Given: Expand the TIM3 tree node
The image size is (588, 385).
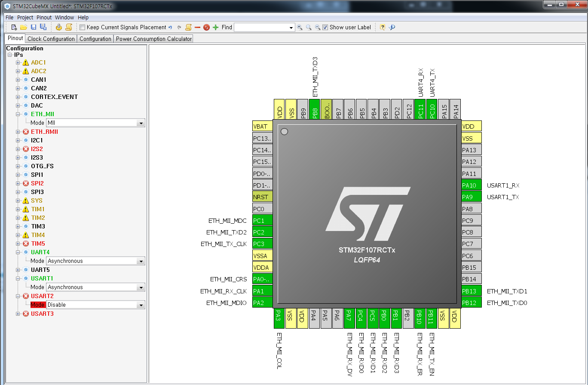Looking at the screenshot, I should pyautogui.click(x=18, y=226).
